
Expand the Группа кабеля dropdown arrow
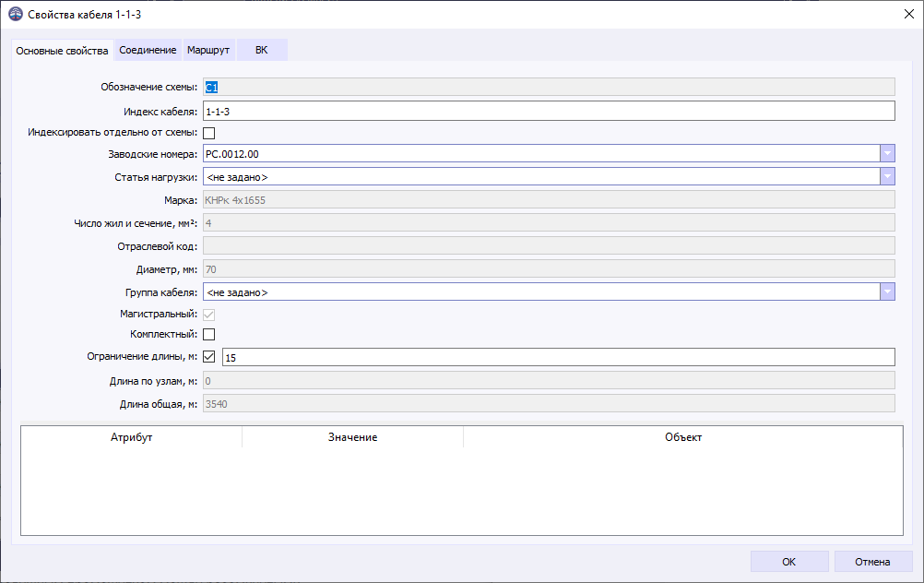click(887, 291)
